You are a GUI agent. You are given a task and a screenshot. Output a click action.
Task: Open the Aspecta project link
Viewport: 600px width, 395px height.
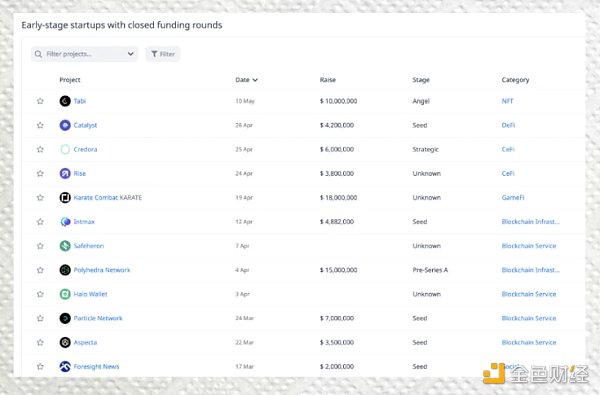click(85, 342)
